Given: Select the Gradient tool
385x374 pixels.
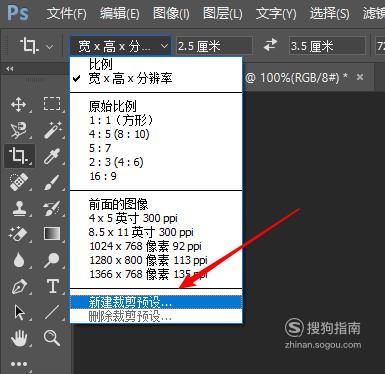Looking at the screenshot, I should tap(52, 234).
